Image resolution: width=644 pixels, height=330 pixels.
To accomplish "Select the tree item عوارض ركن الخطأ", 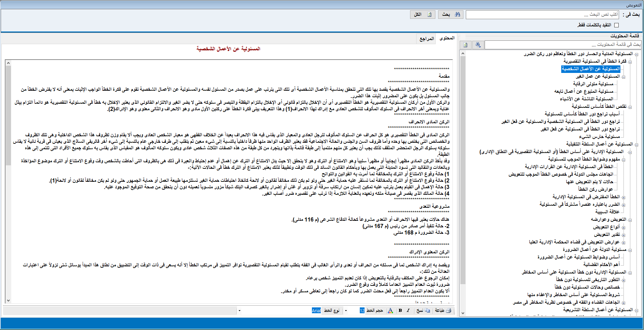I will click(596, 189).
